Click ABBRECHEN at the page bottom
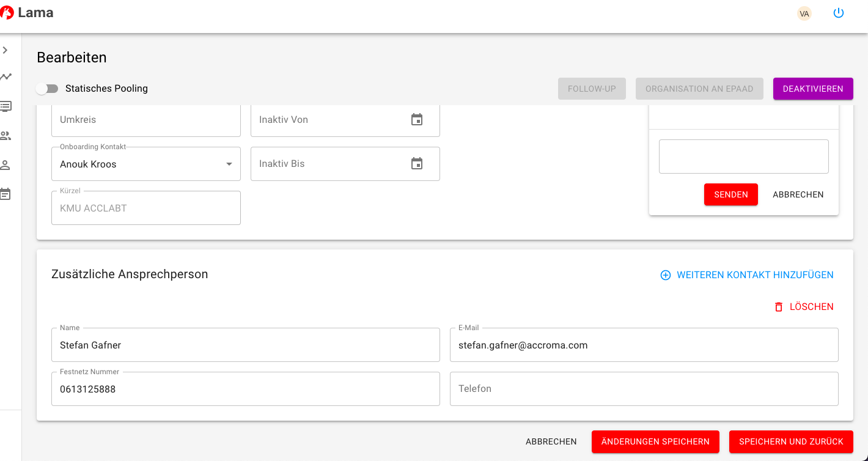The width and height of the screenshot is (868, 461). click(x=551, y=441)
